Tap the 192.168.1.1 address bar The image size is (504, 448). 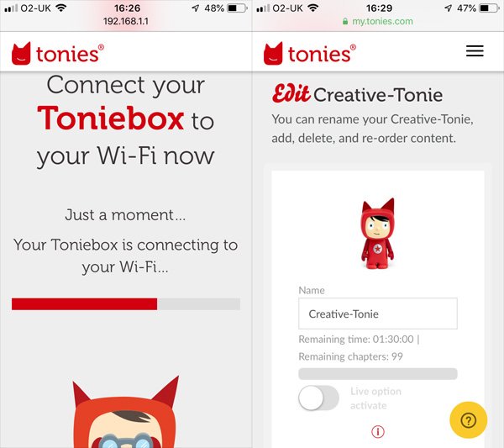[126, 21]
